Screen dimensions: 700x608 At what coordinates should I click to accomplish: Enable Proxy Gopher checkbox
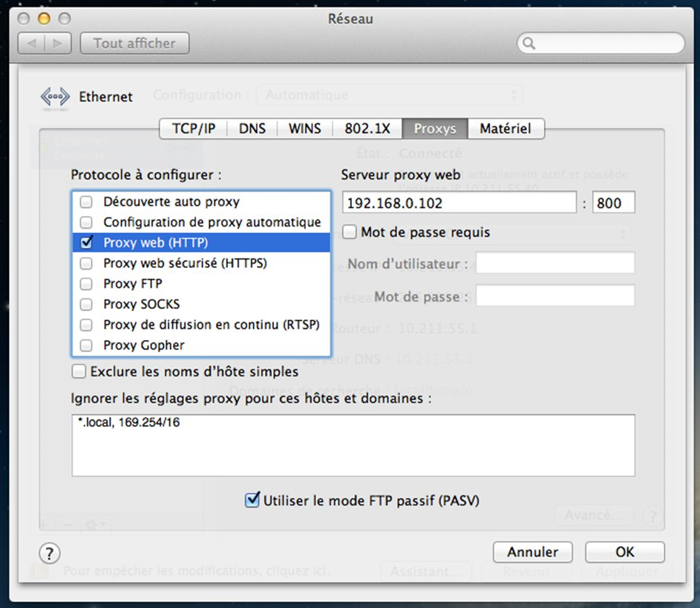coord(86,345)
